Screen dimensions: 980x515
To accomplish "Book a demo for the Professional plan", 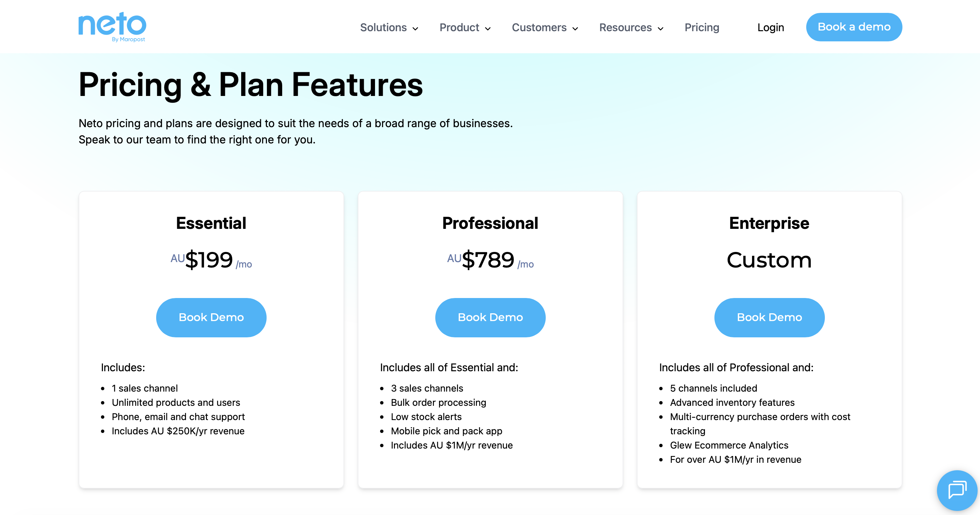I will (491, 317).
